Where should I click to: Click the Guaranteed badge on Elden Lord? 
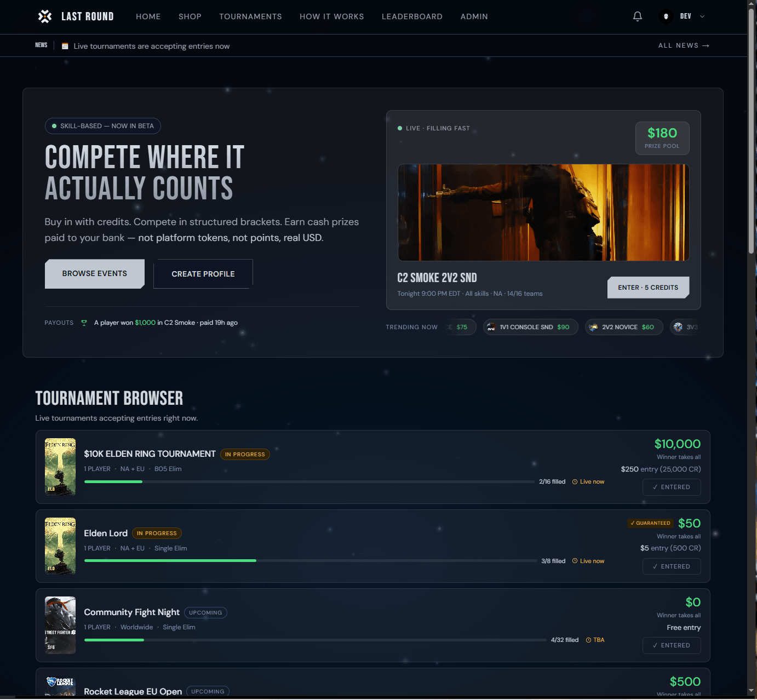[x=651, y=523]
